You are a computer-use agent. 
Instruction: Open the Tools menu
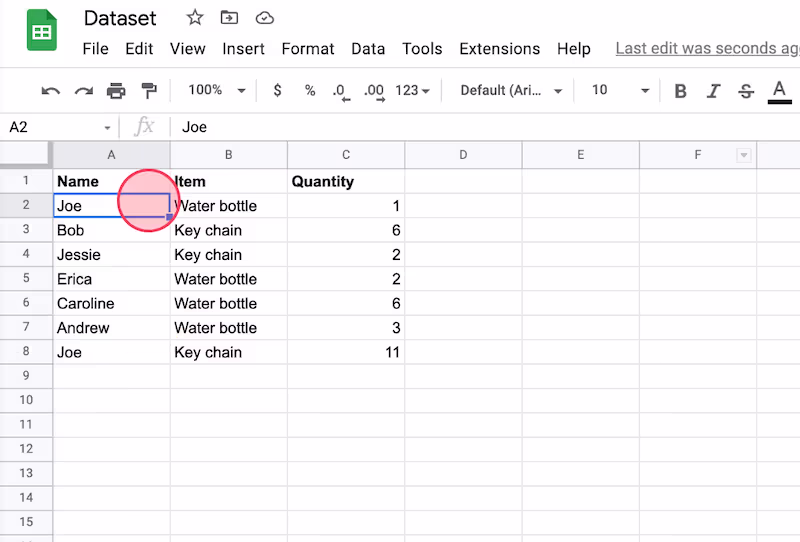422,48
